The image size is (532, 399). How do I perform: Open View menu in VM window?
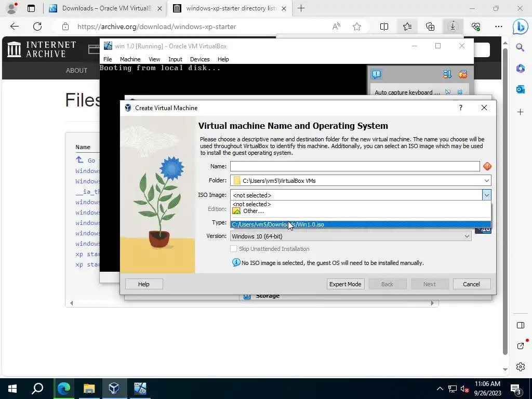tap(154, 59)
